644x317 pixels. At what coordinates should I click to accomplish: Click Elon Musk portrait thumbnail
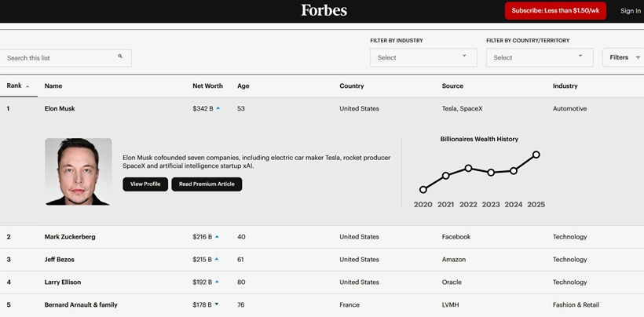79,171
